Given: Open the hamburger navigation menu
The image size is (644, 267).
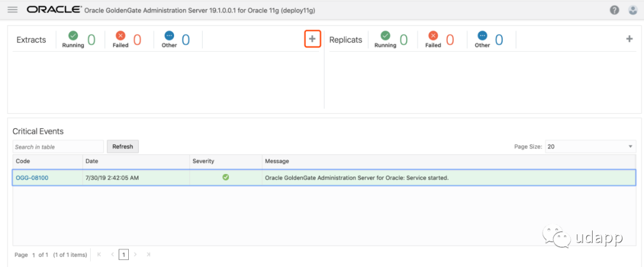Looking at the screenshot, I should [13, 10].
